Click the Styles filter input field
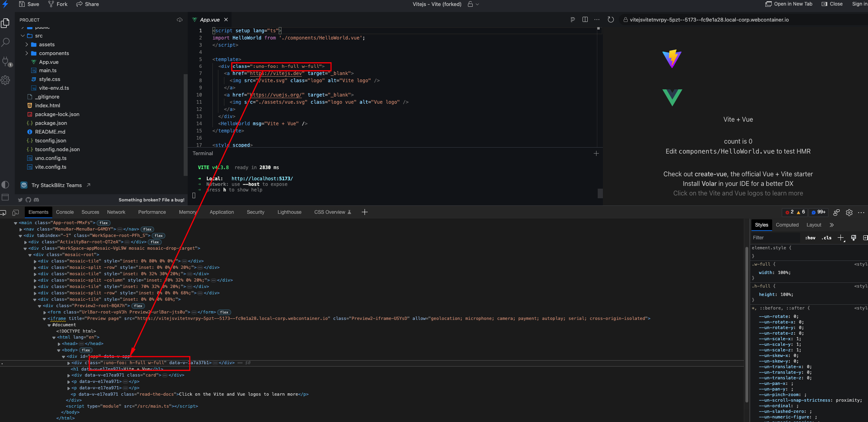This screenshot has height=422, width=868. [x=775, y=237]
